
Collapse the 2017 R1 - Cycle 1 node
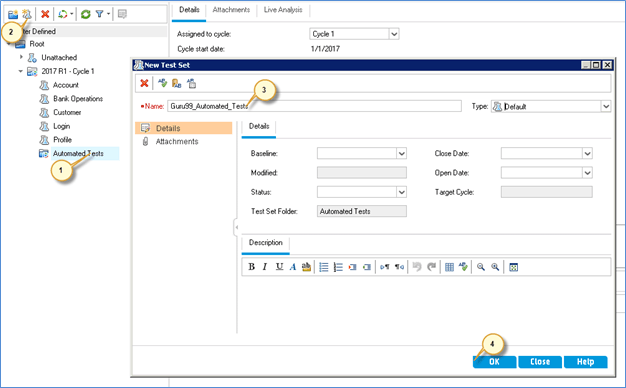pyautogui.click(x=20, y=71)
